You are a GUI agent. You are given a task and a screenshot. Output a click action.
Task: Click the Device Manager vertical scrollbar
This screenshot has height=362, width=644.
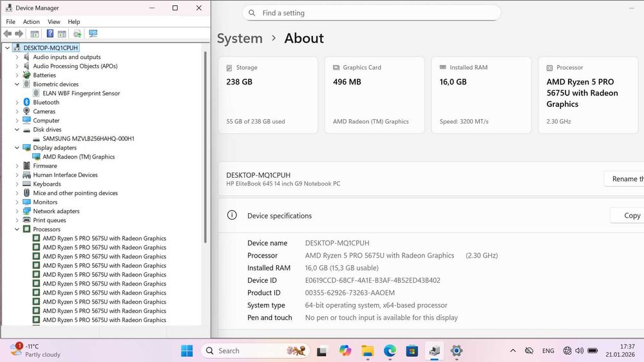205,147
